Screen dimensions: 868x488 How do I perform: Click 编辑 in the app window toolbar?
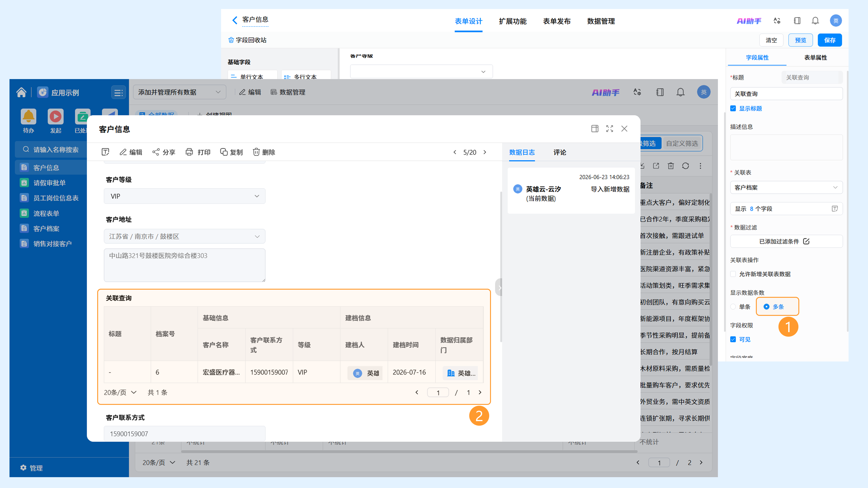point(250,92)
